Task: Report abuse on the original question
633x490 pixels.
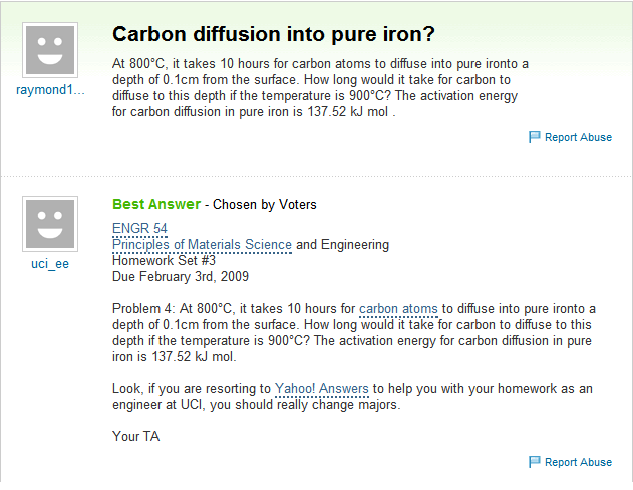Action: click(578, 137)
